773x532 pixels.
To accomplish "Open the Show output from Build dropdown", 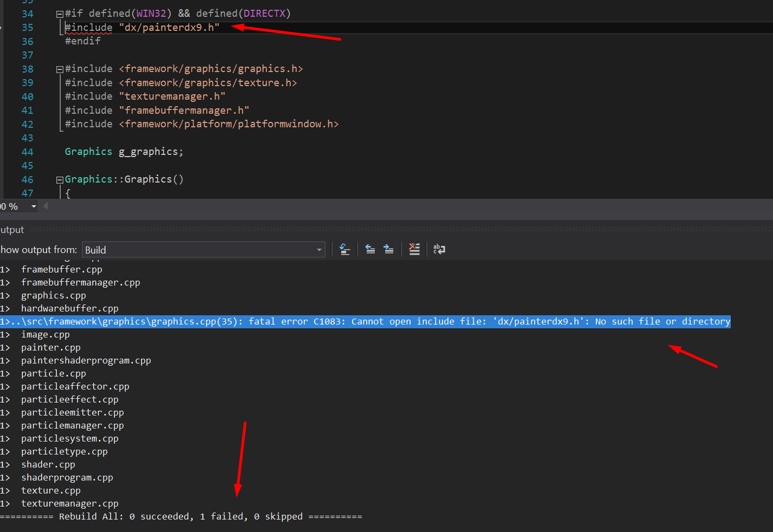I will point(203,250).
